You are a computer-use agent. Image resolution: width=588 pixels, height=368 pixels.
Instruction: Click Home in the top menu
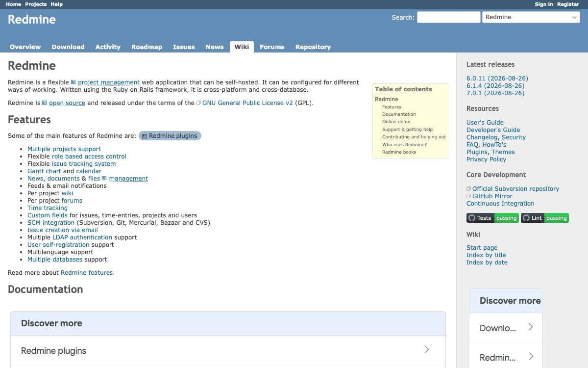coord(14,4)
